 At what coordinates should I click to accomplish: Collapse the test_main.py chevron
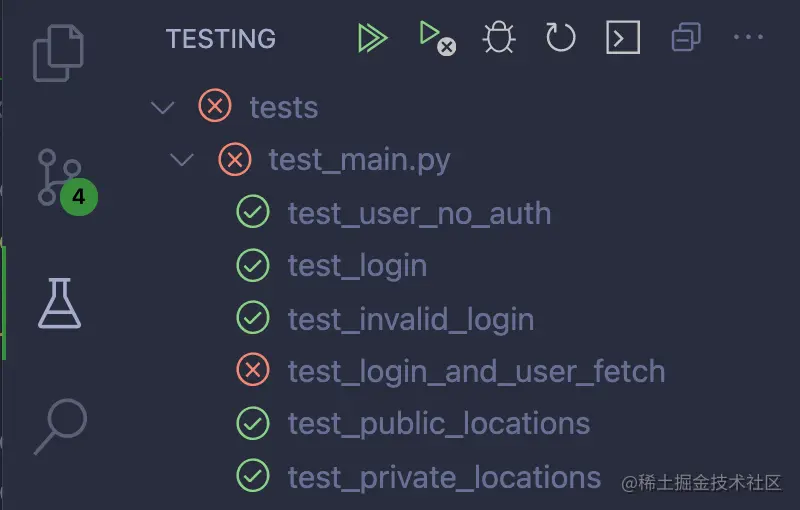pyautogui.click(x=182, y=160)
